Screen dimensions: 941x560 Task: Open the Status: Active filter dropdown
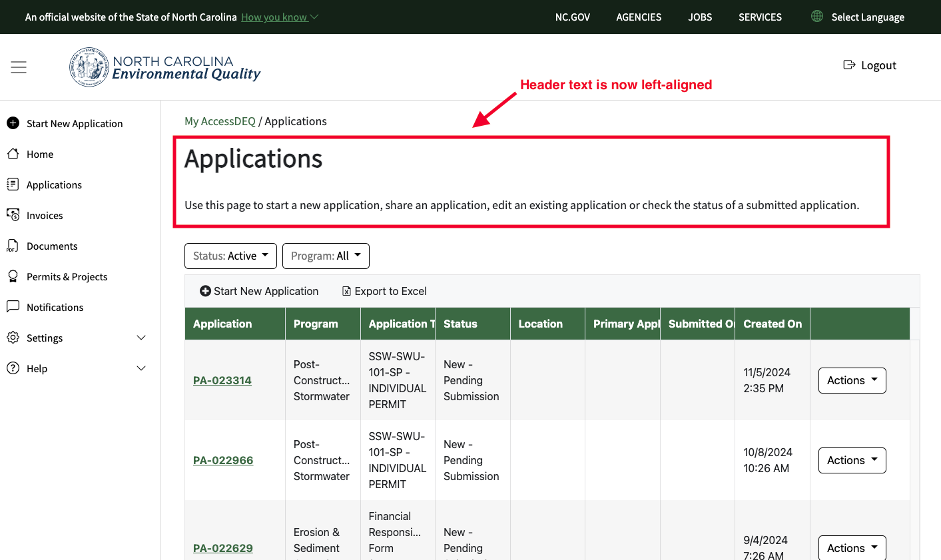pos(230,256)
